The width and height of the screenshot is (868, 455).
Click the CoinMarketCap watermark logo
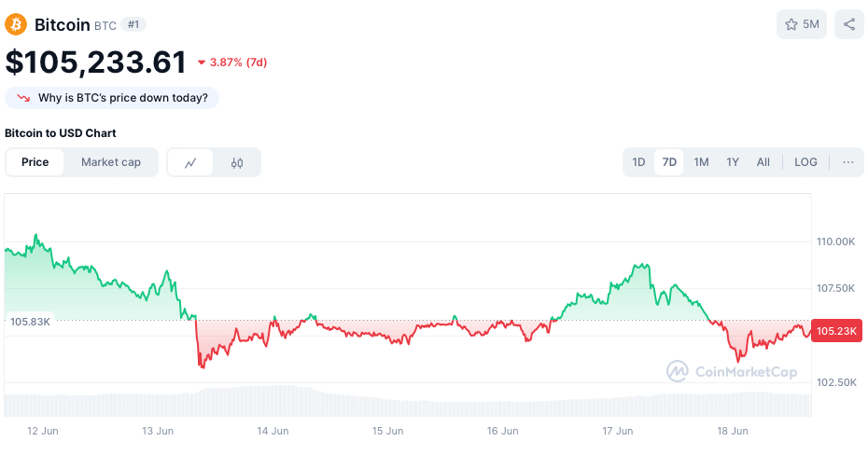(678, 371)
